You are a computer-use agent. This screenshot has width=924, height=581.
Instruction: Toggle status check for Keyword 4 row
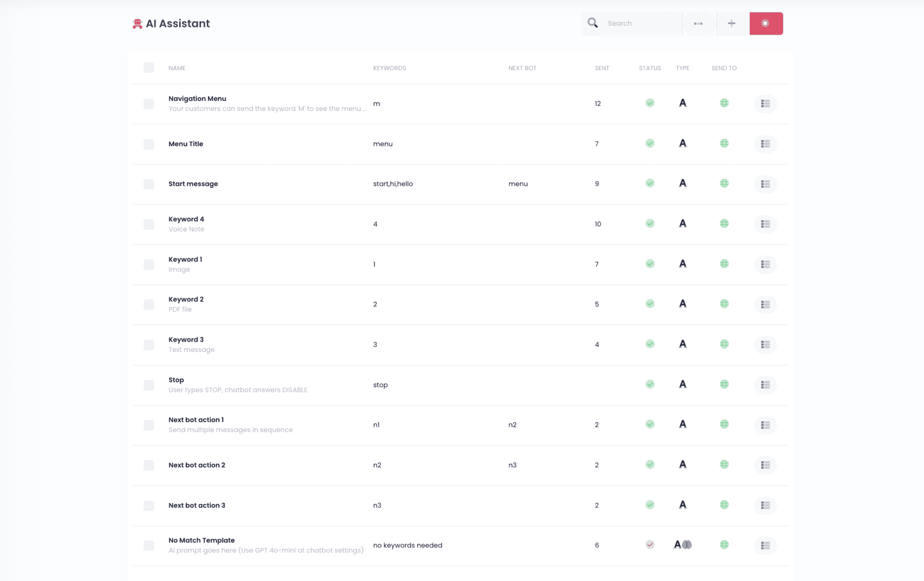(x=650, y=223)
